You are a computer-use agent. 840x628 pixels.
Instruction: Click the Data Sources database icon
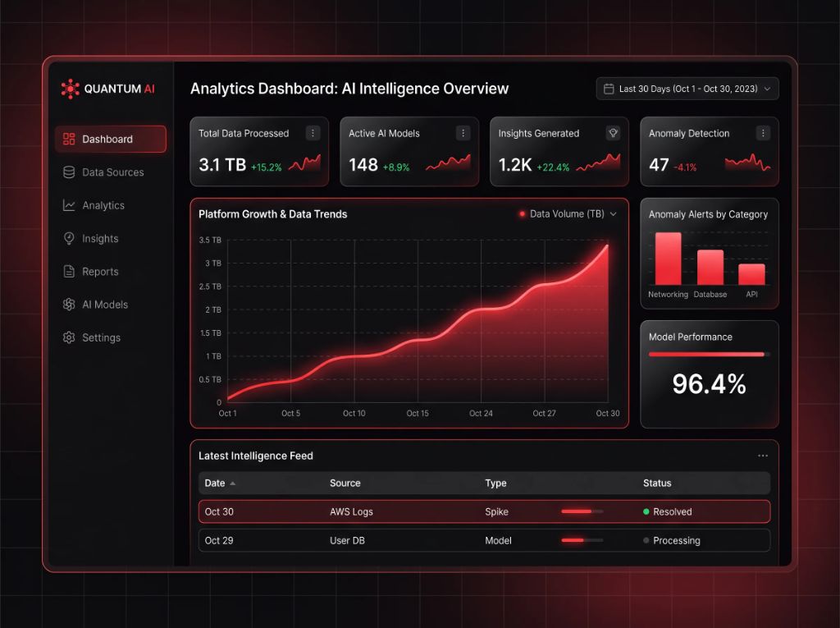pyautogui.click(x=69, y=172)
